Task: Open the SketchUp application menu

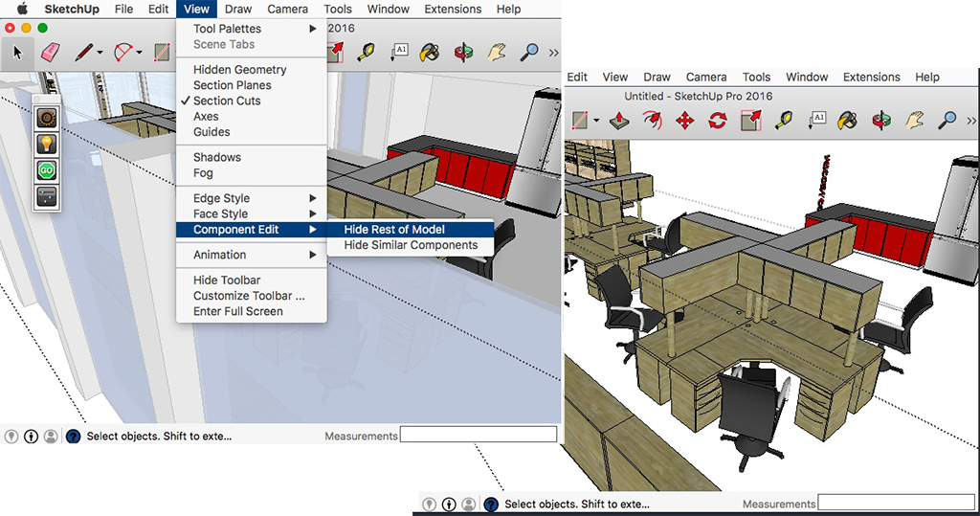Action: pyautogui.click(x=72, y=10)
